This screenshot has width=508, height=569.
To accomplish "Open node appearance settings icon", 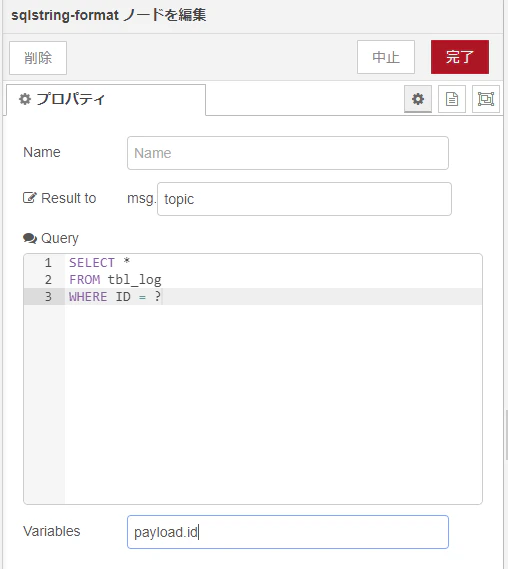I will click(x=486, y=99).
